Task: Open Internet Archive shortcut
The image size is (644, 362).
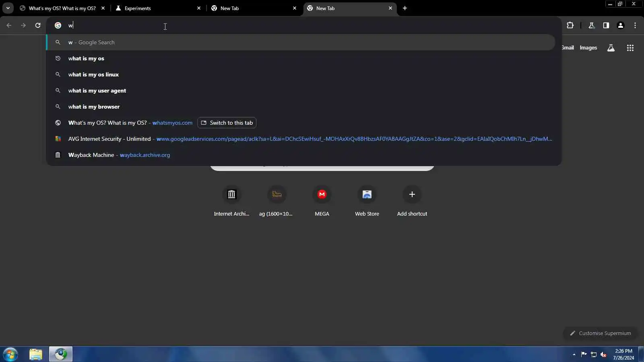Action: [231, 201]
